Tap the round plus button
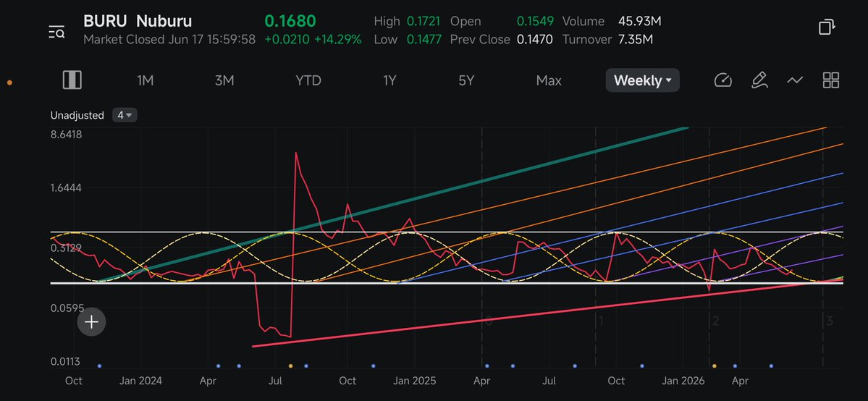 pyautogui.click(x=91, y=322)
